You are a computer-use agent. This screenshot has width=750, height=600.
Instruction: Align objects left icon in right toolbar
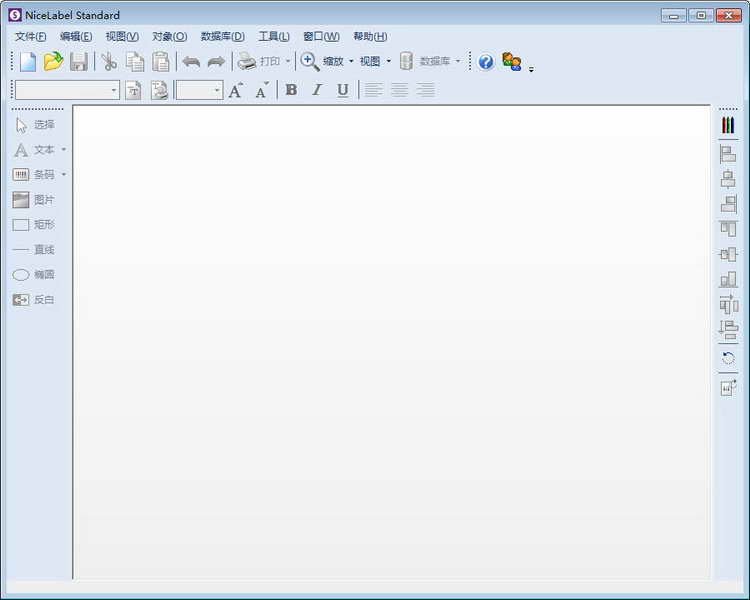pyautogui.click(x=728, y=154)
